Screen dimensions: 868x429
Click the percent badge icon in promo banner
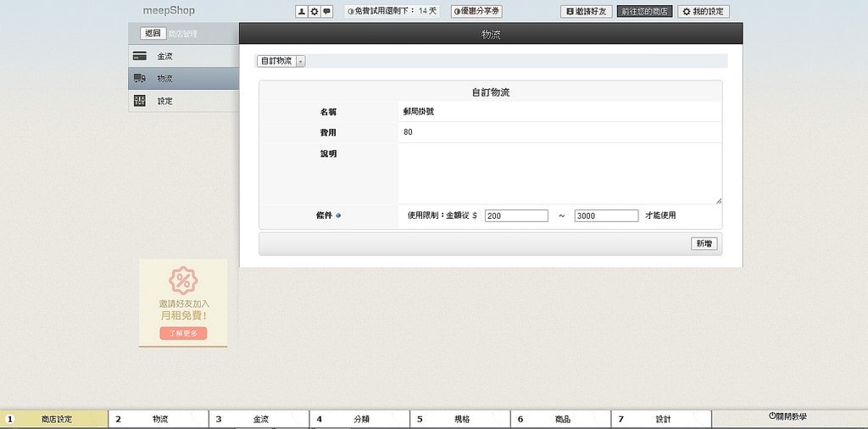183,280
